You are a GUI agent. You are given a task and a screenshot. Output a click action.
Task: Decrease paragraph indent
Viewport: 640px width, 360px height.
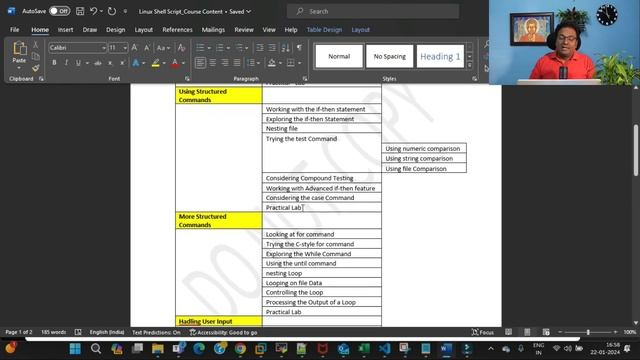click(260, 48)
